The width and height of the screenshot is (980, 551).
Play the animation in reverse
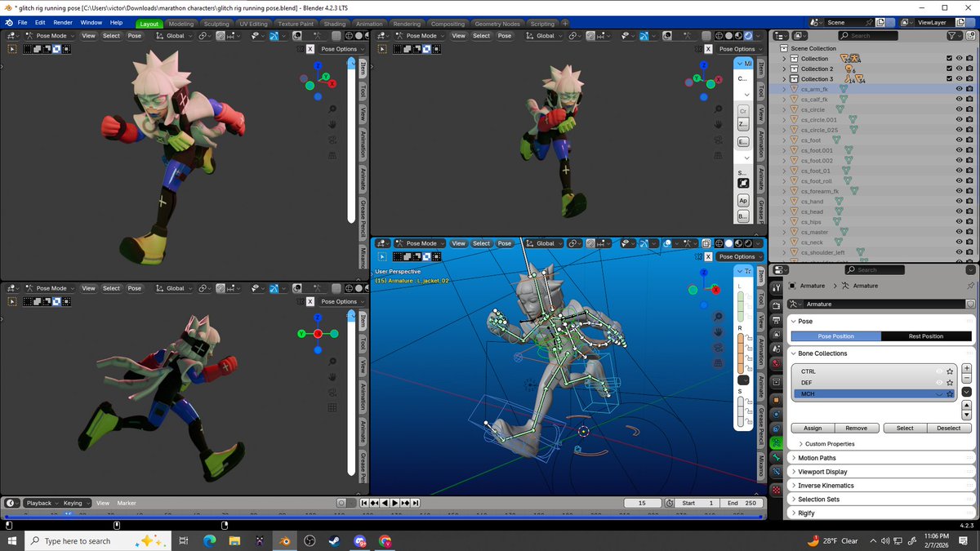click(x=385, y=503)
